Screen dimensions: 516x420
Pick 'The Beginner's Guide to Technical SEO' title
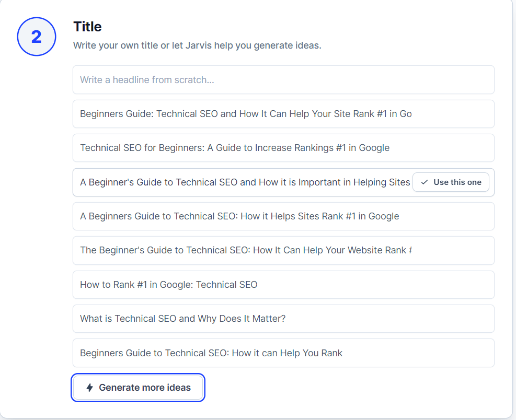click(283, 250)
